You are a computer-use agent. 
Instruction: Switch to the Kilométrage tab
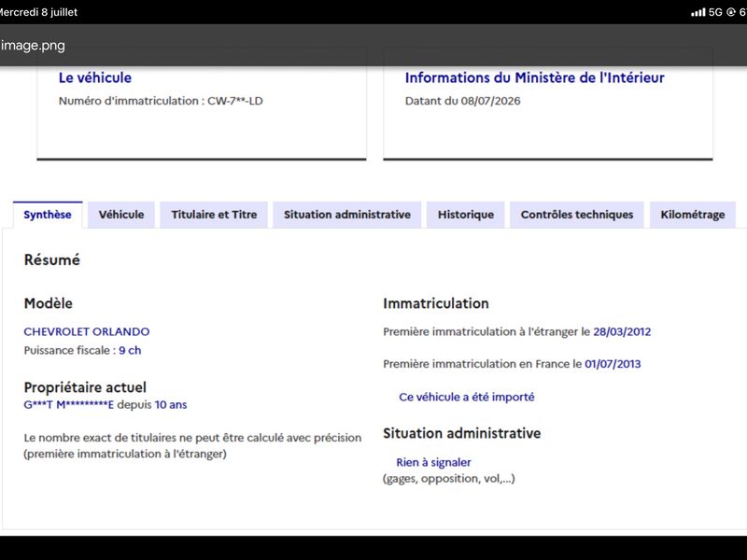(x=693, y=215)
